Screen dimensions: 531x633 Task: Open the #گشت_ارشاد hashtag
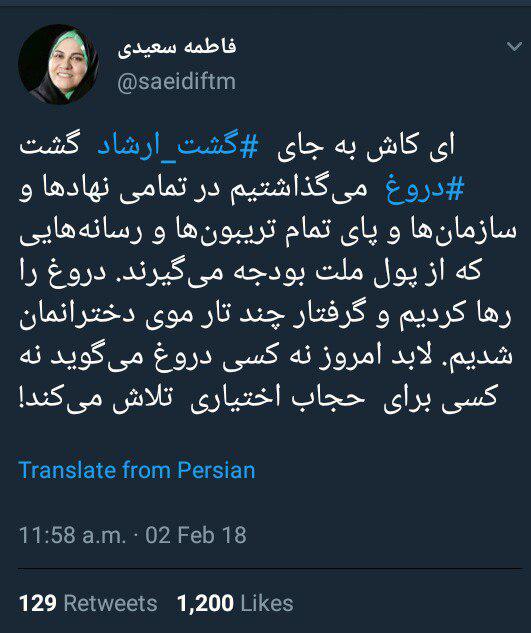[x=178, y=146]
